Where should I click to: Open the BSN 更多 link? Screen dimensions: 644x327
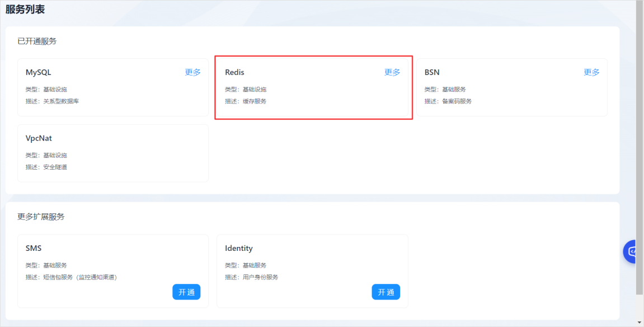pos(591,72)
